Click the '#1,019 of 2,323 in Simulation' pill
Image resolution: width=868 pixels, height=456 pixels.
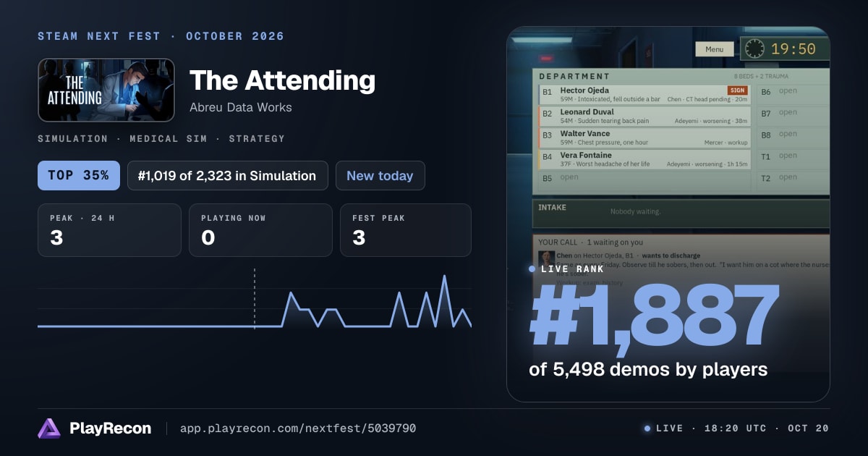tap(227, 175)
